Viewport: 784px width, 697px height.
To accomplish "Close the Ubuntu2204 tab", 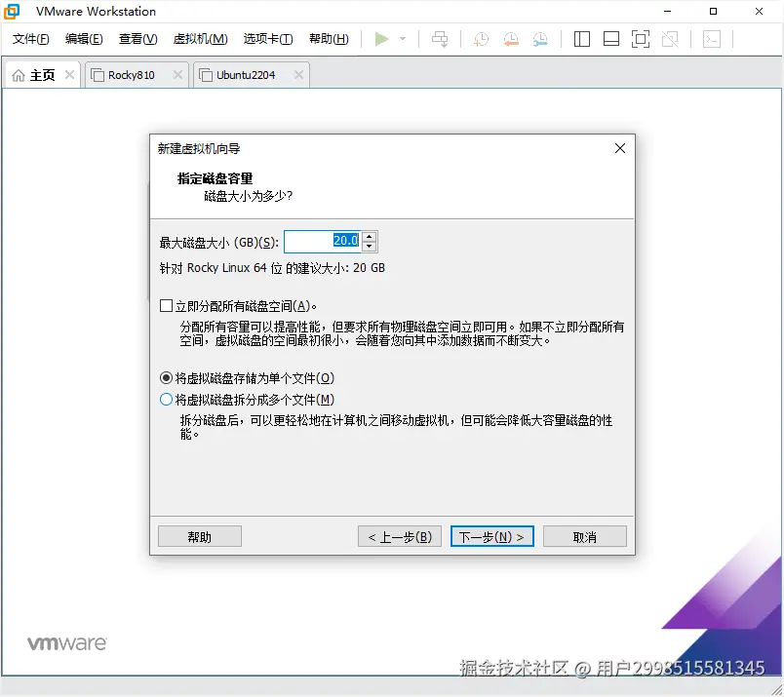I will point(298,74).
